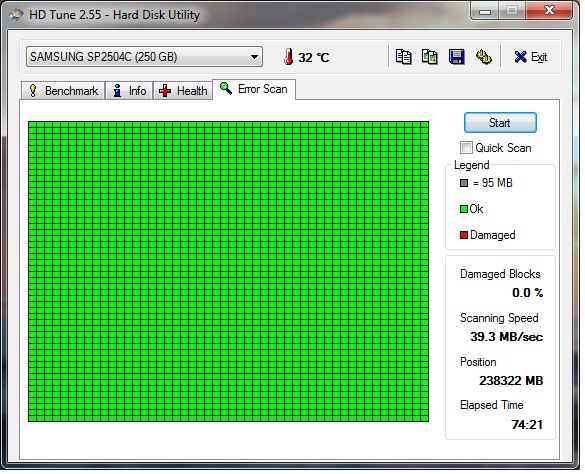Click the Exit X icon
Image resolution: width=585 pixels, height=474 pixels.
click(x=520, y=57)
